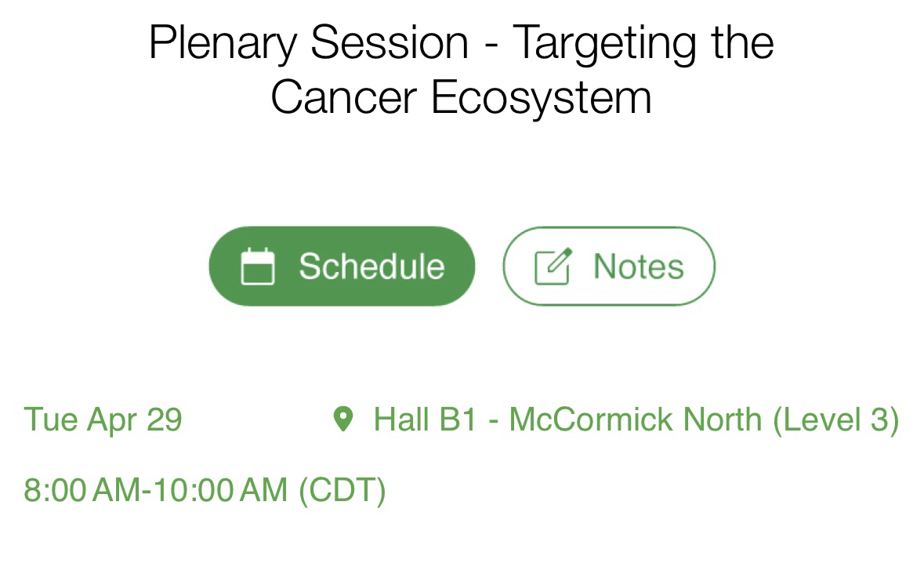Open Notes for this session
This screenshot has height=574, width=924.
point(609,267)
